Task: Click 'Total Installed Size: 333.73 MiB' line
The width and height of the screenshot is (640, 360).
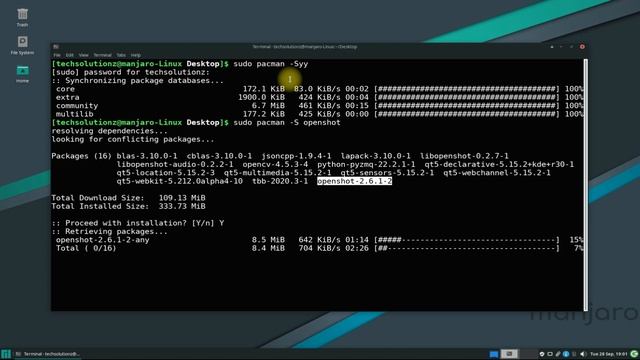Action: pyautogui.click(x=128, y=207)
